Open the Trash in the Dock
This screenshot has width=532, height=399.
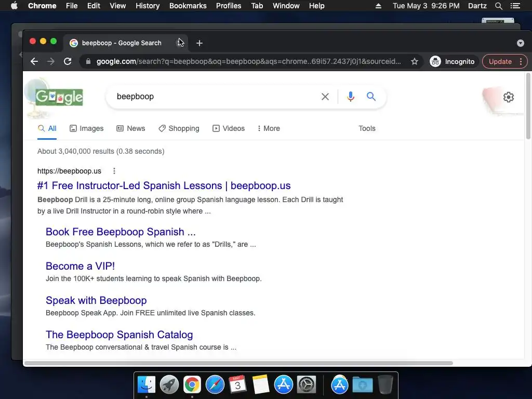pyautogui.click(x=385, y=384)
